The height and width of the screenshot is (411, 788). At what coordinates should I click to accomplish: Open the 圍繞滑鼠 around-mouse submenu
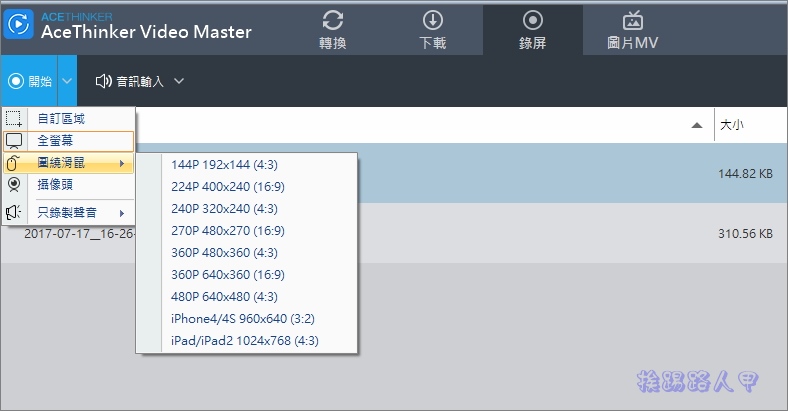coord(69,163)
